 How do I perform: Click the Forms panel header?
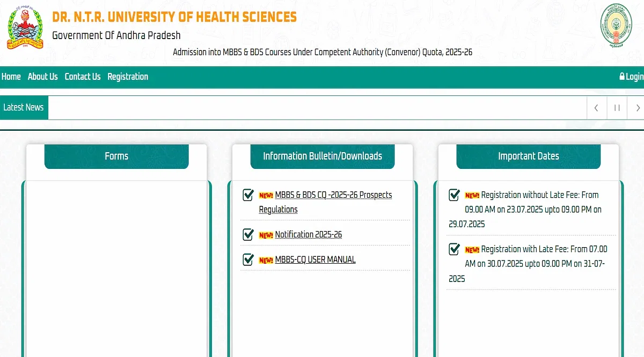pos(116,156)
